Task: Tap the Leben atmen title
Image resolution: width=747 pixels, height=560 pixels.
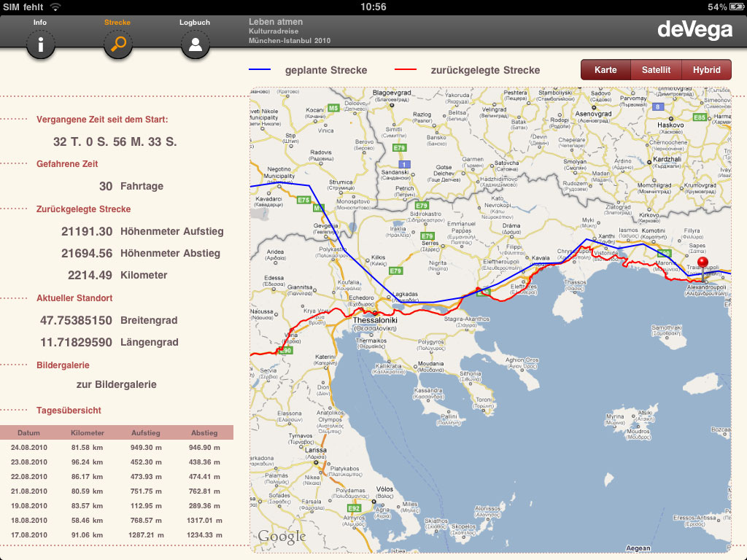Action: pyautogui.click(x=275, y=22)
